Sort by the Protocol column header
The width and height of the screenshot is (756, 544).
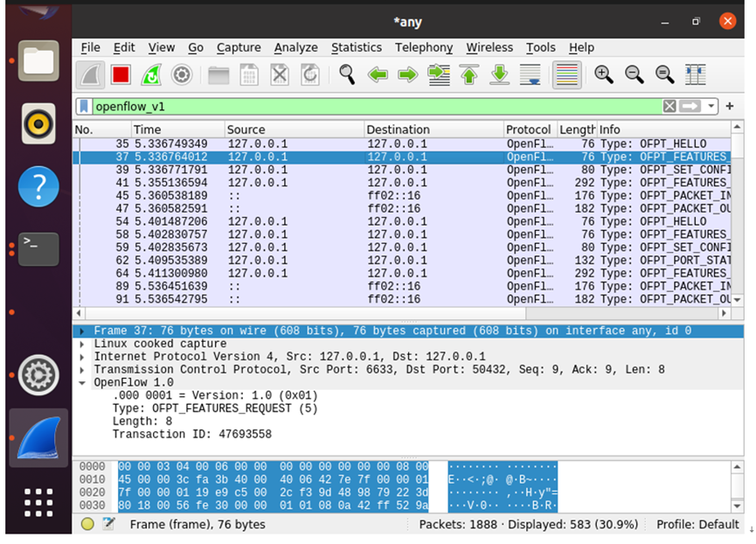coord(531,129)
